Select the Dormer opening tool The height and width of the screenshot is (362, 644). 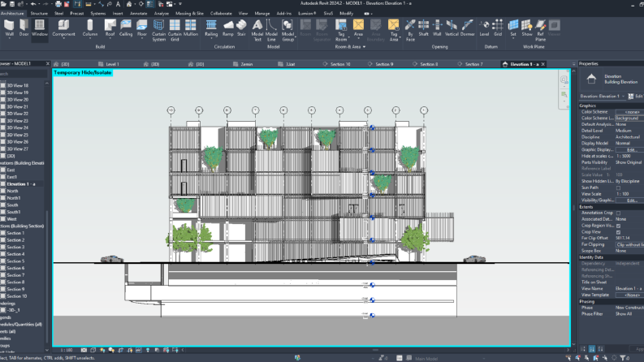pyautogui.click(x=468, y=28)
